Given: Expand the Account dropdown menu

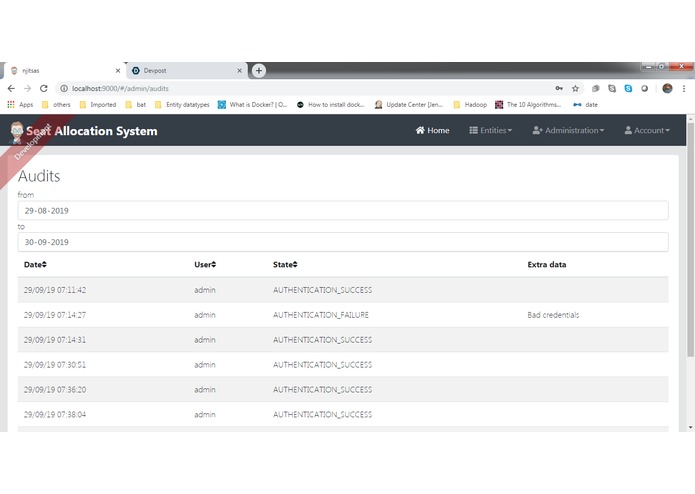Looking at the screenshot, I should tap(647, 130).
